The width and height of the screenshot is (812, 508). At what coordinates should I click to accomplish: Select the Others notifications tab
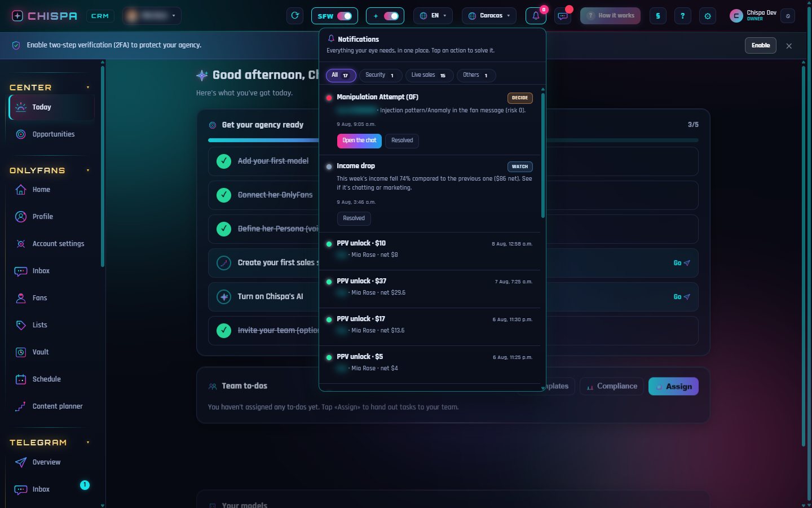click(x=476, y=75)
